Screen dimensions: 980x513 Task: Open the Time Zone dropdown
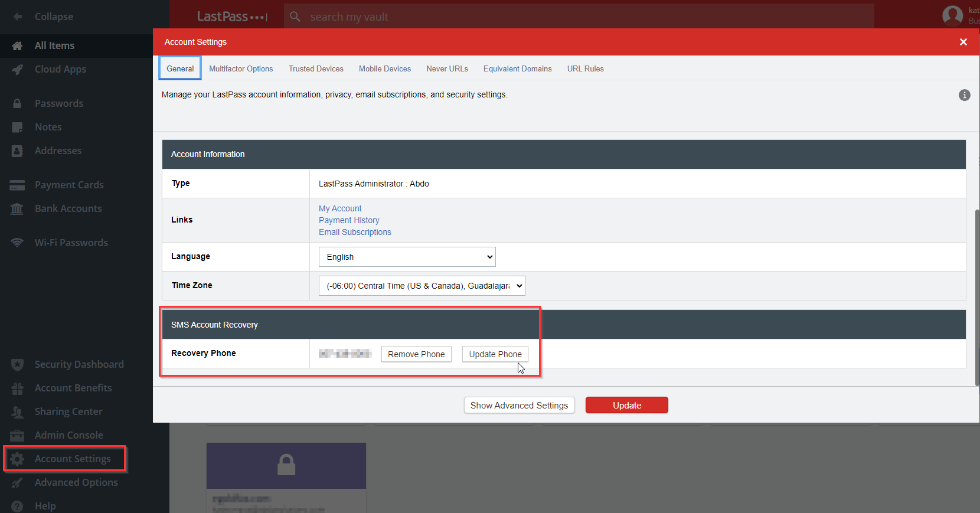[422, 286]
